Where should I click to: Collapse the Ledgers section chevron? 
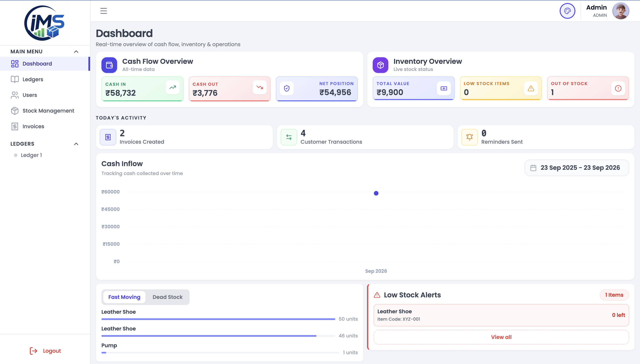pyautogui.click(x=76, y=144)
